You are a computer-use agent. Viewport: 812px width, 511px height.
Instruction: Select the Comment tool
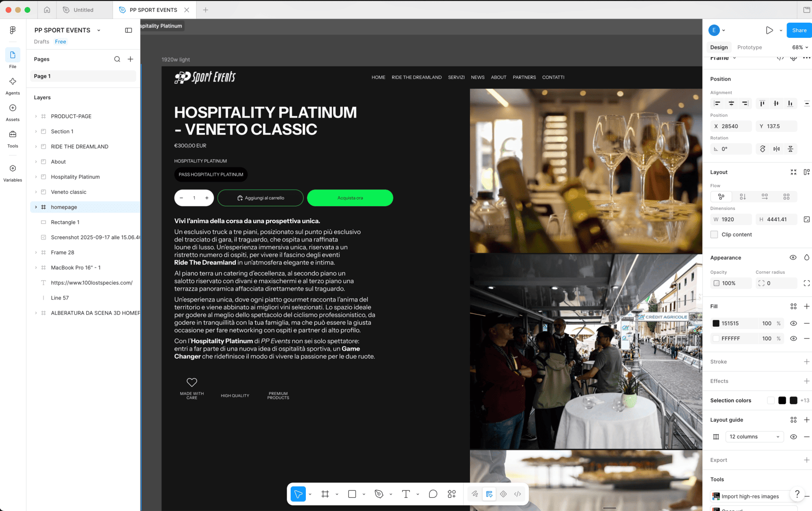point(433,494)
